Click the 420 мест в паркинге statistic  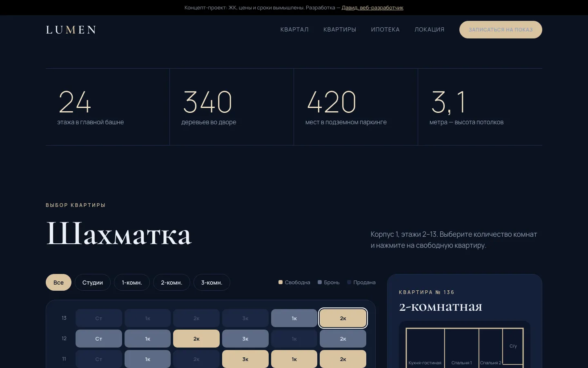click(x=356, y=107)
